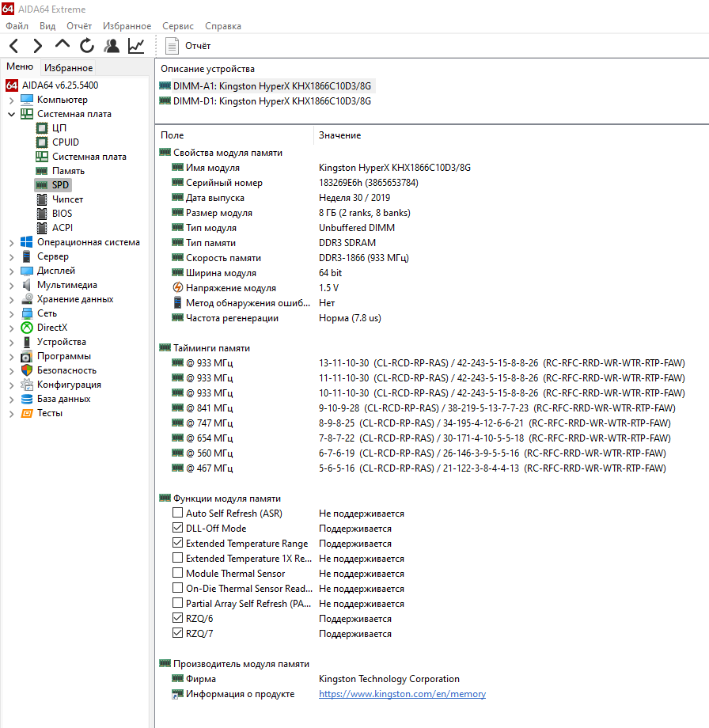Expand the Сервер tree node
Image resolution: width=709 pixels, height=728 pixels.
coord(12,256)
